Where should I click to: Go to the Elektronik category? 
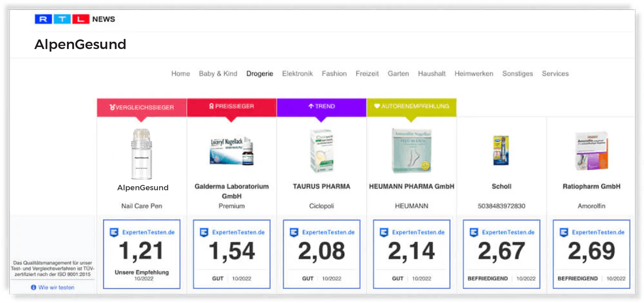point(297,74)
